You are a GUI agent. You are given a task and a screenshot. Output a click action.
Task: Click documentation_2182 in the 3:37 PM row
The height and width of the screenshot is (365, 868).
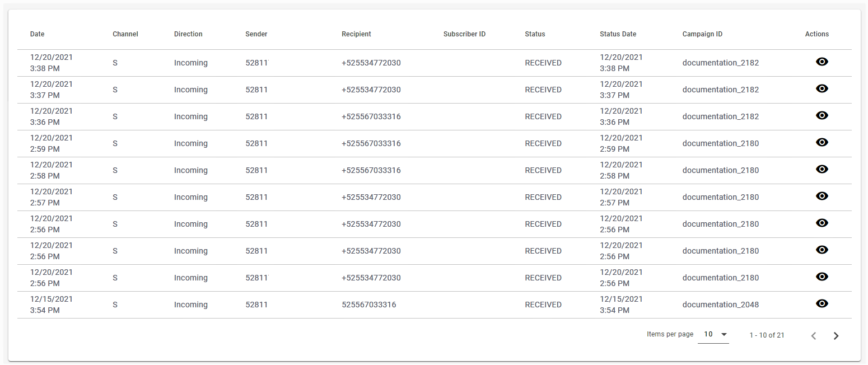721,90
